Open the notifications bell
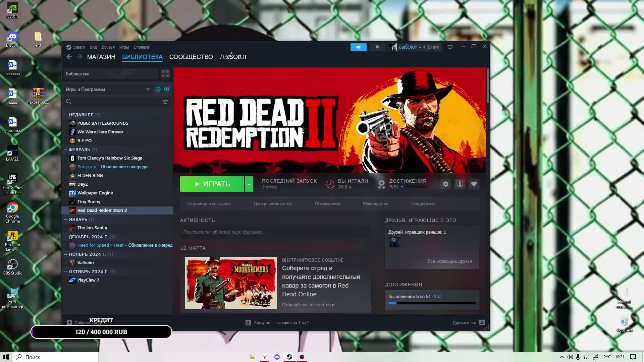Screen dimensions: 644x362 [377, 47]
